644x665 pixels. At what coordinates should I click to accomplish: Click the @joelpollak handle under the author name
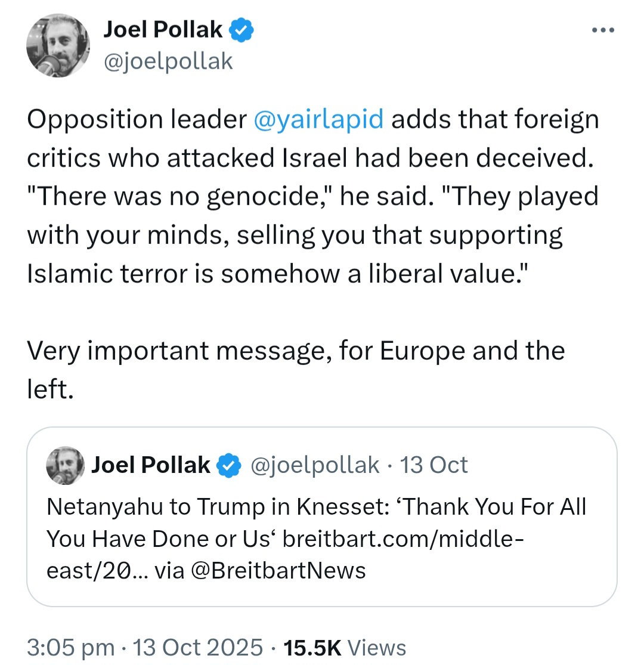[x=168, y=61]
